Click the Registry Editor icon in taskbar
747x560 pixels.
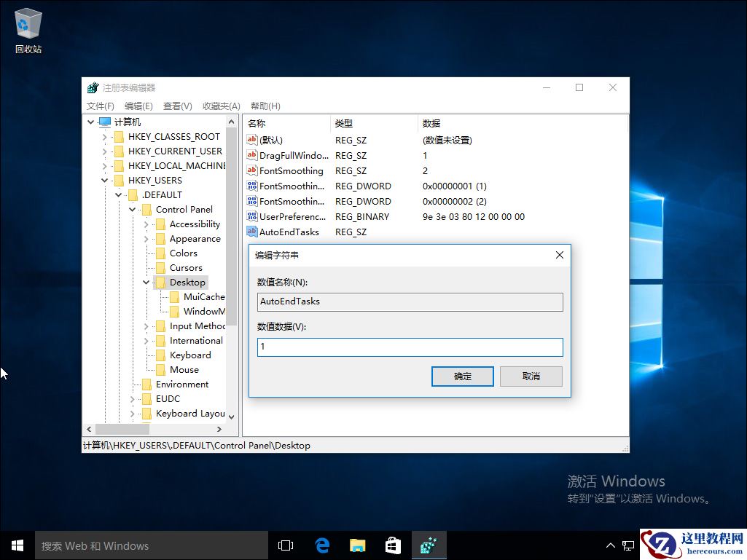(x=429, y=545)
